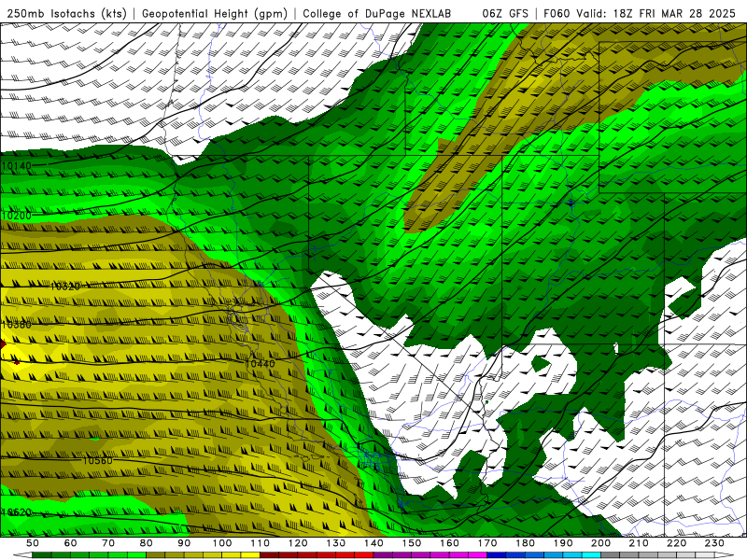The image size is (747, 560).
Task: Click the 100 value on color scale
Action: click(x=222, y=543)
